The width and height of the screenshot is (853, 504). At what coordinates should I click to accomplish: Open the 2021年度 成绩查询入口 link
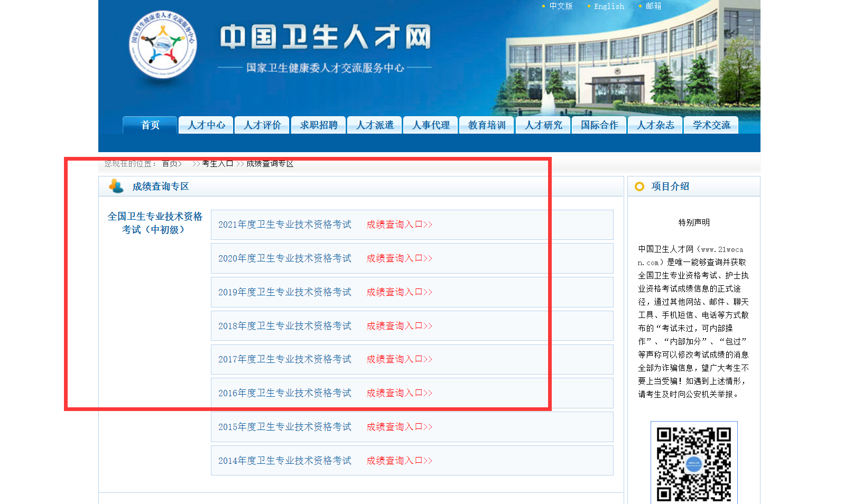(x=399, y=225)
